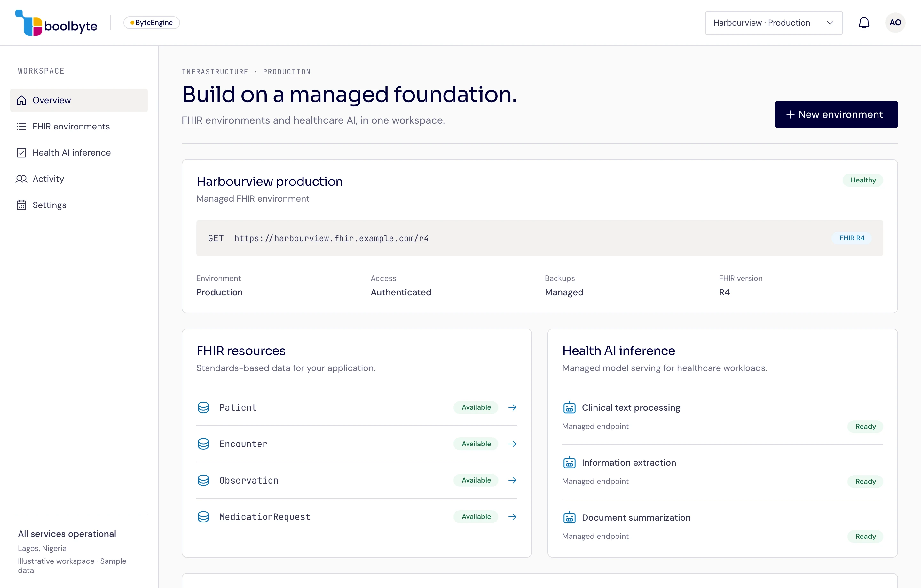Open Activity in the sidebar

[79, 179]
